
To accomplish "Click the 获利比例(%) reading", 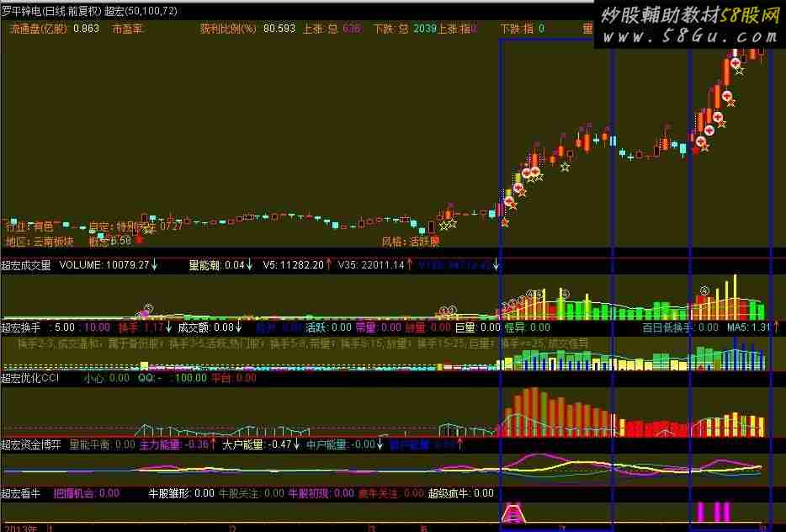I will tap(247, 29).
